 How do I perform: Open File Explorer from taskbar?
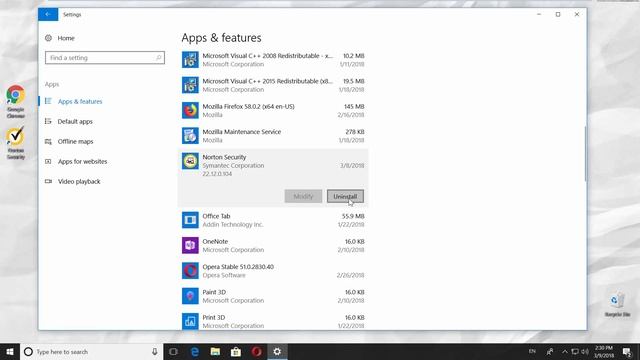(215, 351)
